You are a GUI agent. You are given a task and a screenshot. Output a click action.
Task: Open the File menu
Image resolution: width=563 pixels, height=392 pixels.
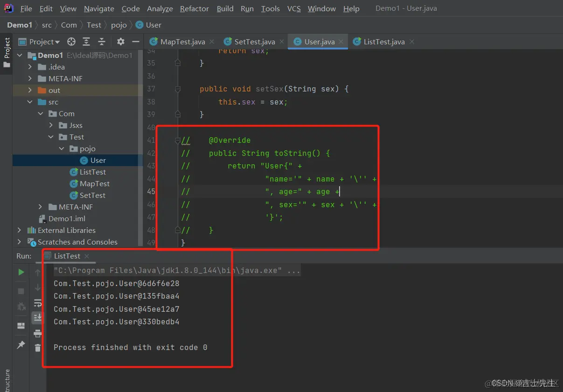click(x=26, y=8)
